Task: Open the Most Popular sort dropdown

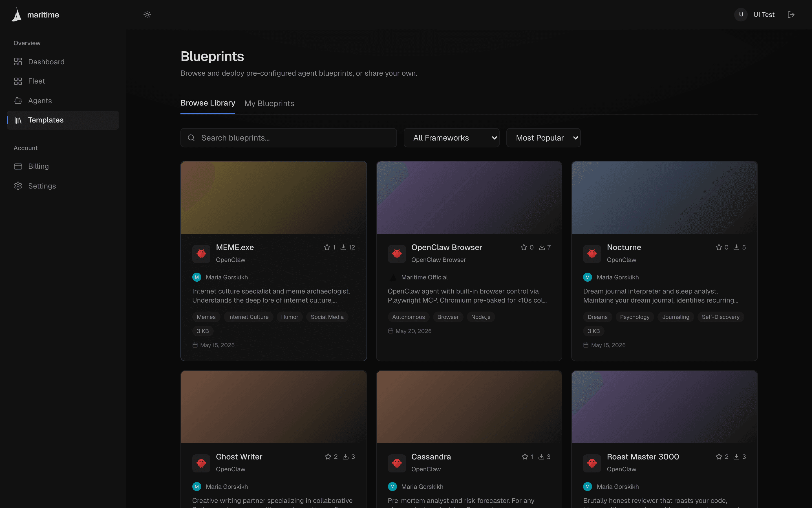Action: tap(543, 138)
